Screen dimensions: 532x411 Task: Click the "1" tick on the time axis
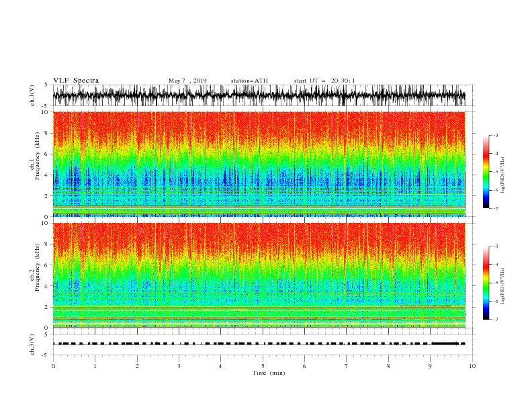click(95, 366)
